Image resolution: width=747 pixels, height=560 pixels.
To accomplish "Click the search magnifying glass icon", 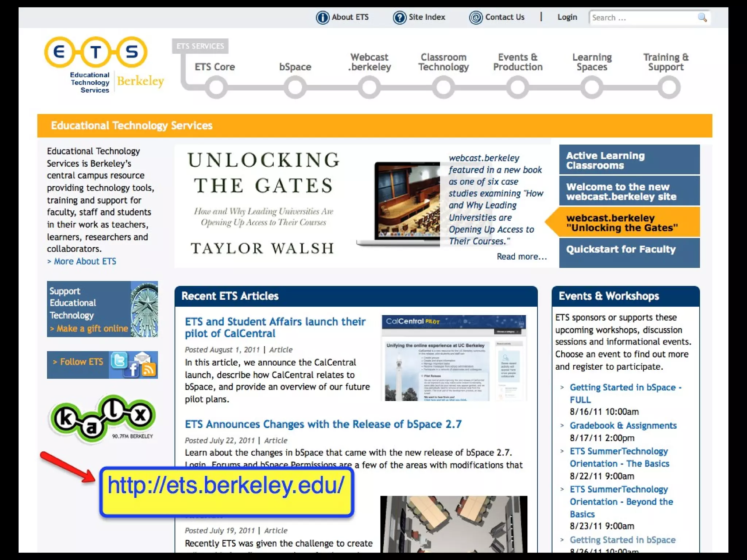I will [702, 17].
